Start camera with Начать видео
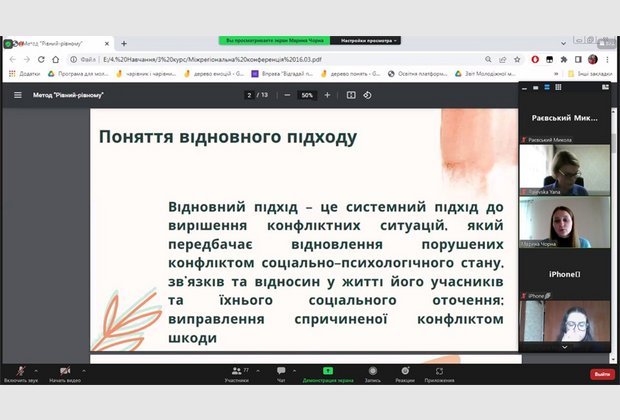This screenshot has width=620, height=420. (65, 374)
